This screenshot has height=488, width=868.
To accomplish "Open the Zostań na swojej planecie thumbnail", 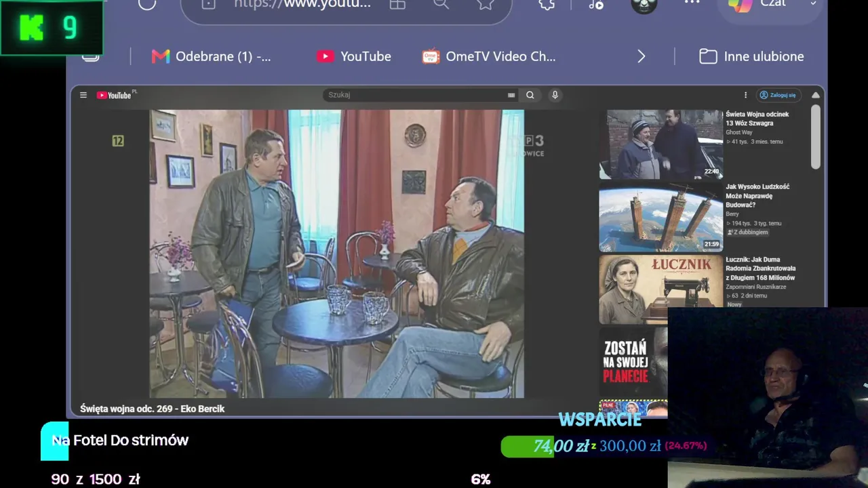I will (x=633, y=362).
